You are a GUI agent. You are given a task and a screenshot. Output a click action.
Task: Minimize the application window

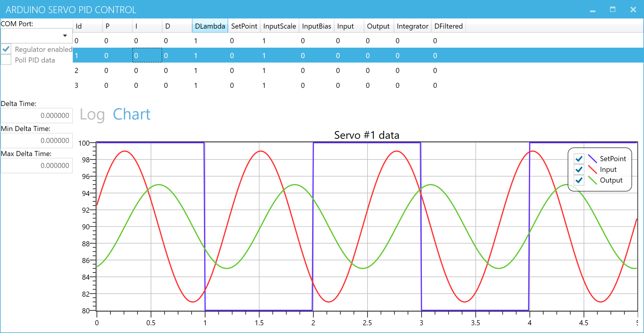(x=592, y=10)
